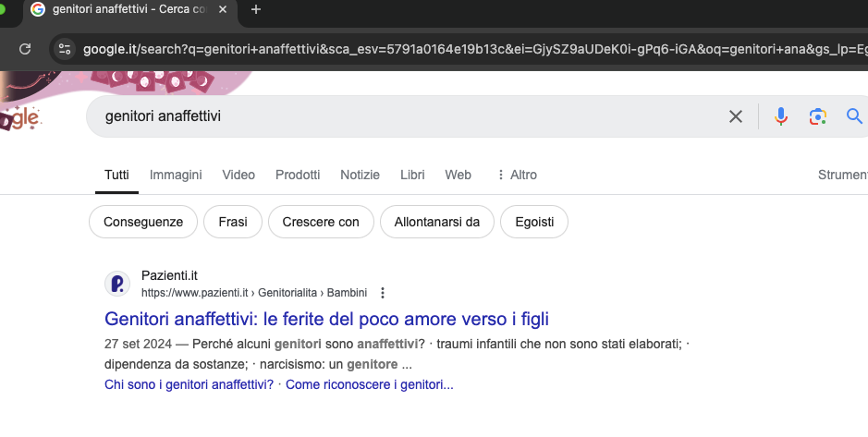The image size is (868, 437).
Task: Click the Allontanarsi da chip
Action: [436, 222]
